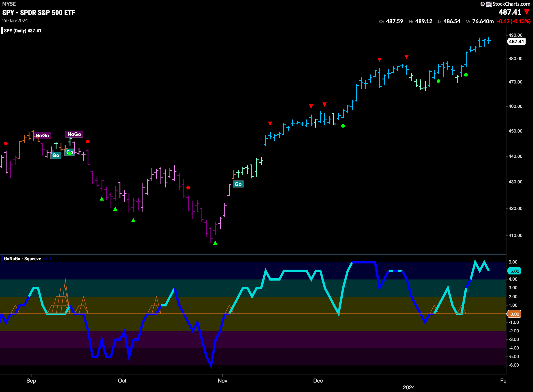533x392 pixels.
Task: Click the Go label in early November
Action: pos(238,184)
